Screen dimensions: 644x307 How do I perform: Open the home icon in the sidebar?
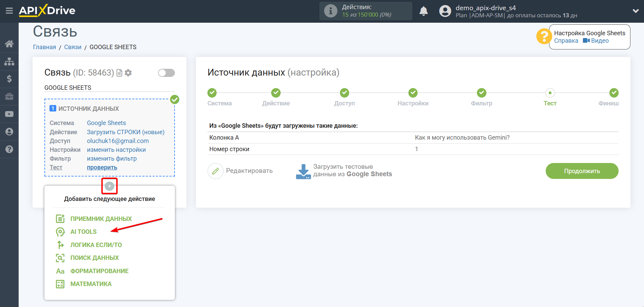tap(9, 44)
